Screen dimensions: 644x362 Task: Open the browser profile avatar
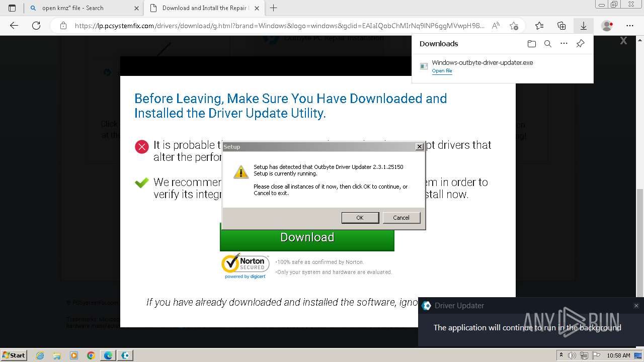pyautogui.click(x=607, y=26)
